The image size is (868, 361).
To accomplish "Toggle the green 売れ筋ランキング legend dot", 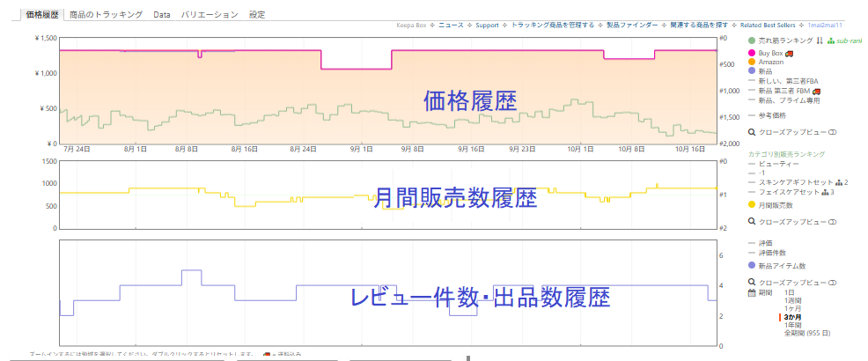I will [x=751, y=41].
